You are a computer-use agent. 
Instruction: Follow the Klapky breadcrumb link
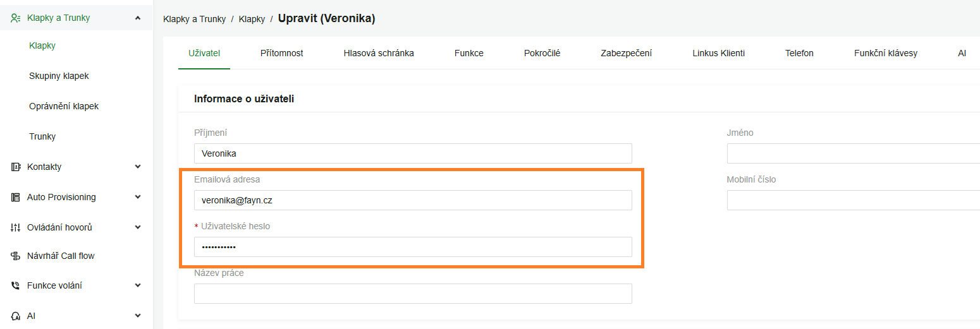click(252, 19)
